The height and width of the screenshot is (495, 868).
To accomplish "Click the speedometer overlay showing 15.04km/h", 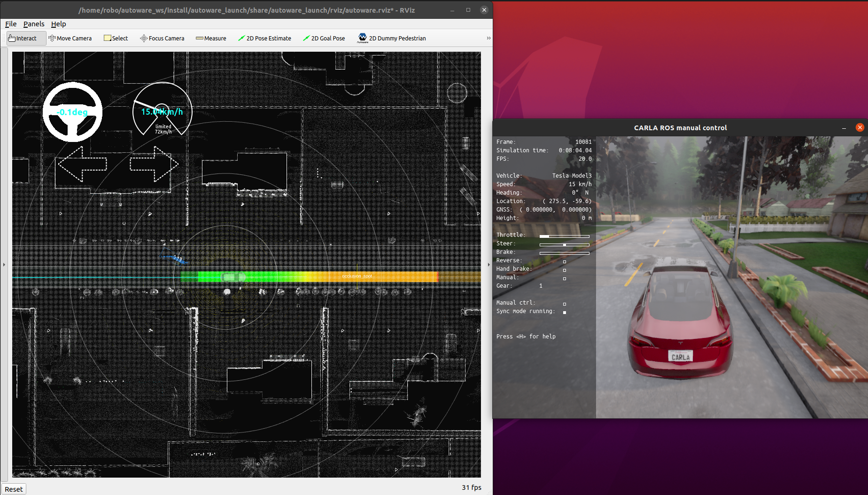I will click(162, 110).
